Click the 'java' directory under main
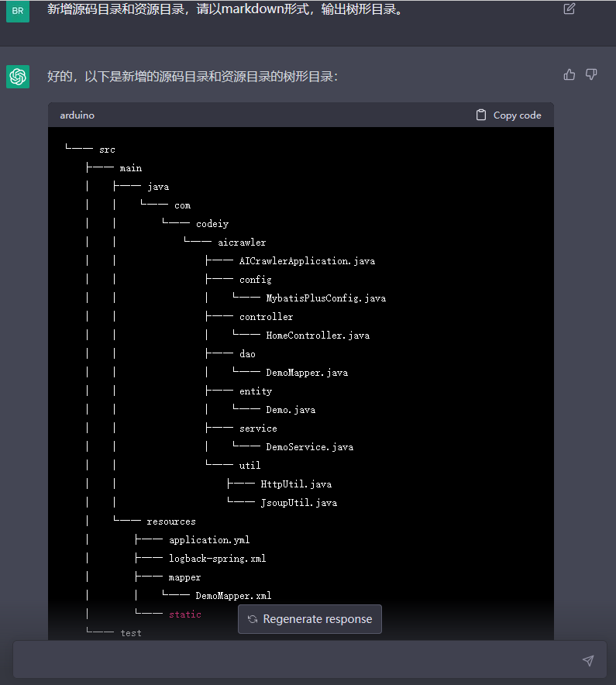Image resolution: width=616 pixels, height=685 pixels. pos(158,187)
